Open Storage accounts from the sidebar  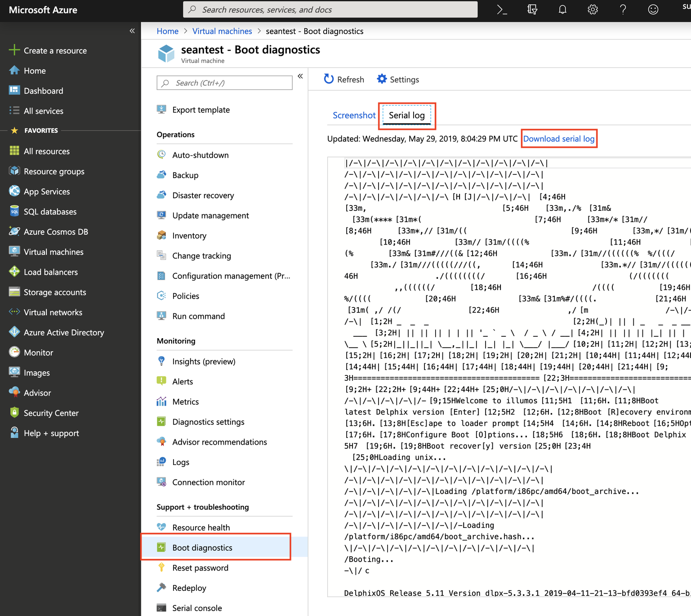tap(55, 292)
